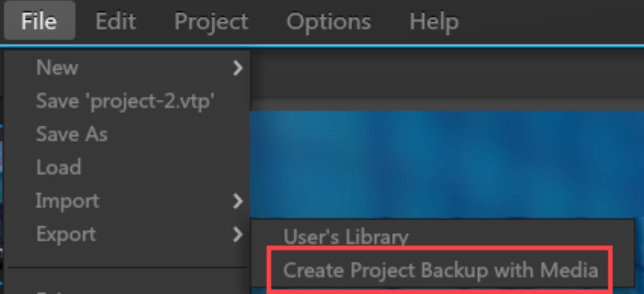Open the Project menu
644x294 pixels.
211,21
